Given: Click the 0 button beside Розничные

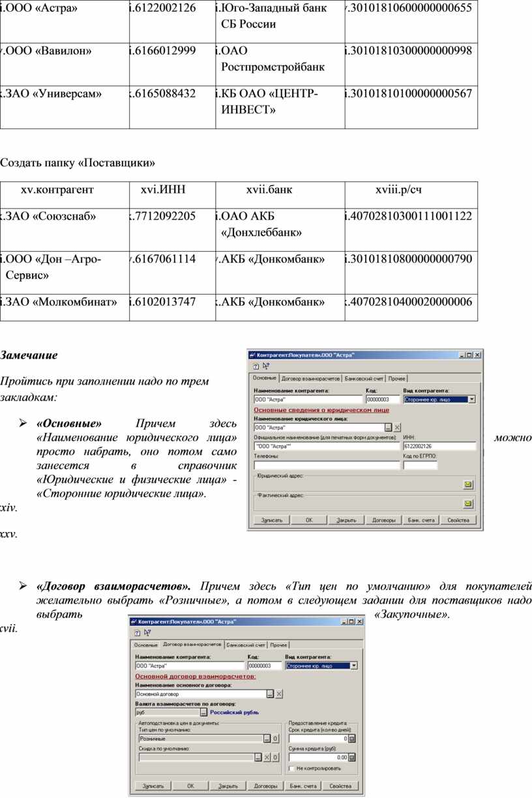Looking at the screenshot, I should click(275, 739).
